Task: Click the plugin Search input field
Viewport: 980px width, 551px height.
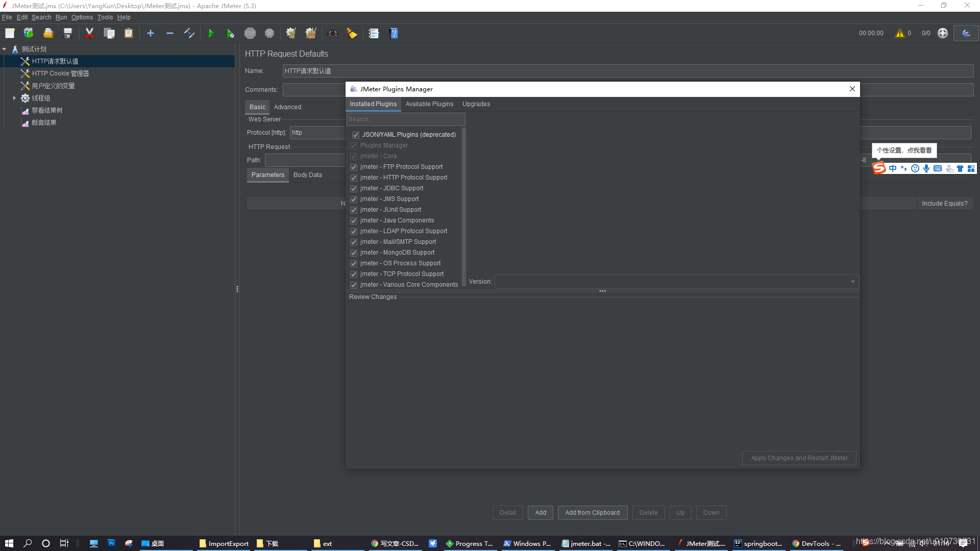Action: [406, 119]
